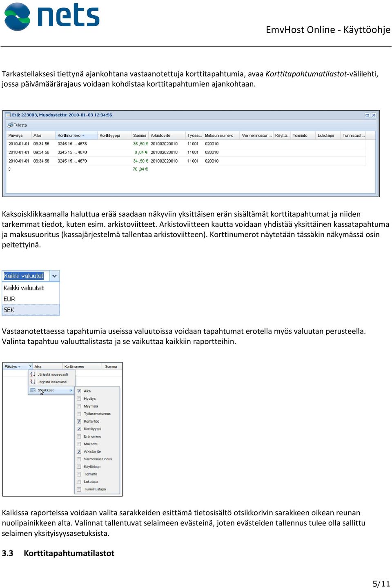This screenshot has height=588, width=392.
Task: Choose EUR from the currency list
Action: tap(31, 299)
